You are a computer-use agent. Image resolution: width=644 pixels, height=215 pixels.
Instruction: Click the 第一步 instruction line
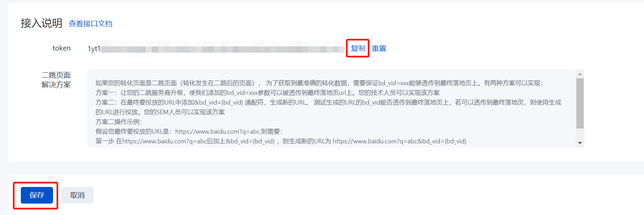click(x=281, y=141)
